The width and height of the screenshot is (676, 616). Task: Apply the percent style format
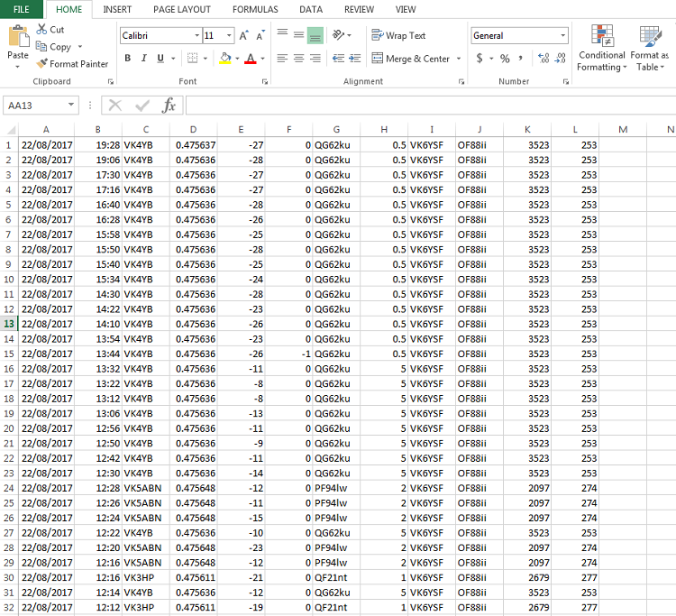coord(505,59)
